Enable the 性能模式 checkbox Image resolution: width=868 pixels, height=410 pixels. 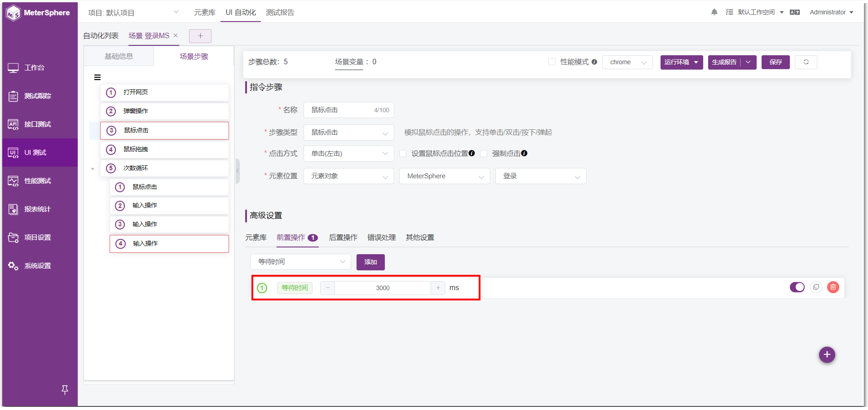pos(552,62)
